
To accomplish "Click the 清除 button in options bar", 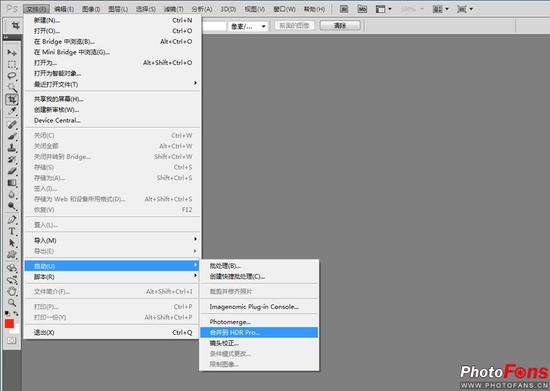I will pos(340,26).
